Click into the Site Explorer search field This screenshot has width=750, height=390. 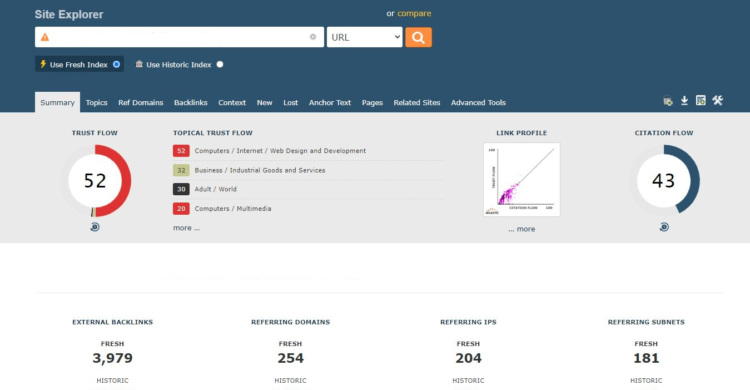(179, 37)
